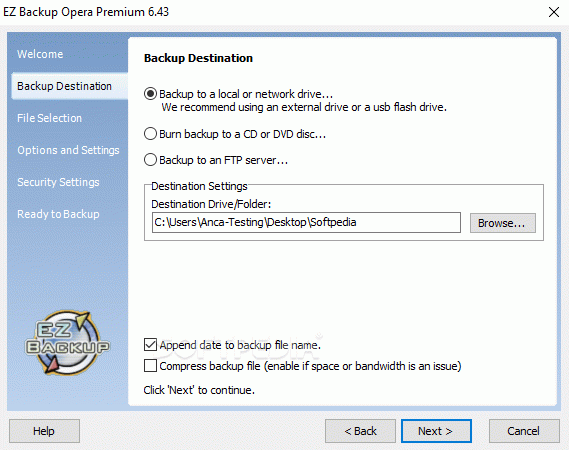Screen dimensions: 569x450
Task: Uncheck Append date to backup file name
Action: [150, 345]
